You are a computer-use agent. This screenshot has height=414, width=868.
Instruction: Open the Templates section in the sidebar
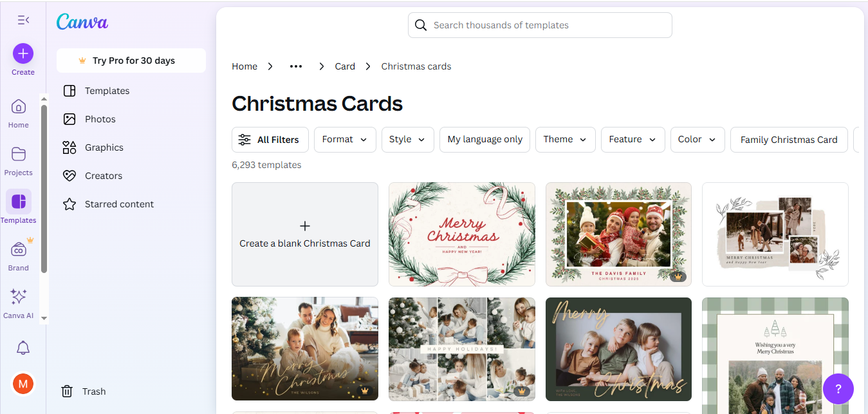click(x=18, y=206)
